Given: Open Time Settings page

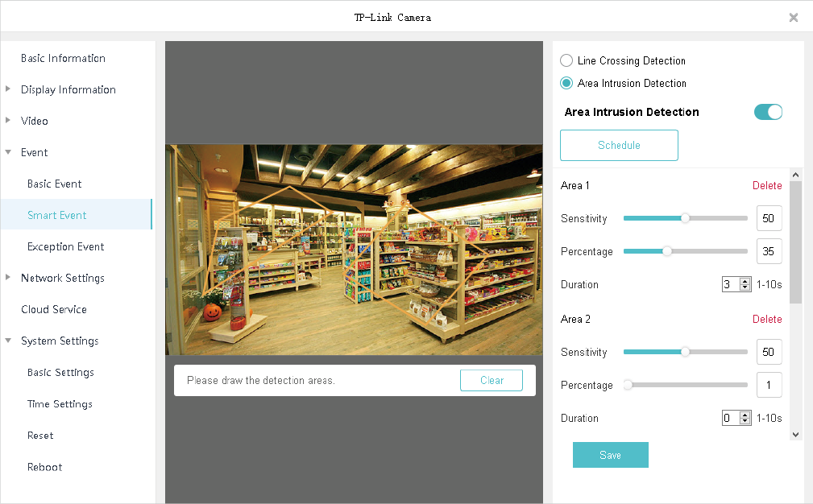Looking at the screenshot, I should [60, 404].
